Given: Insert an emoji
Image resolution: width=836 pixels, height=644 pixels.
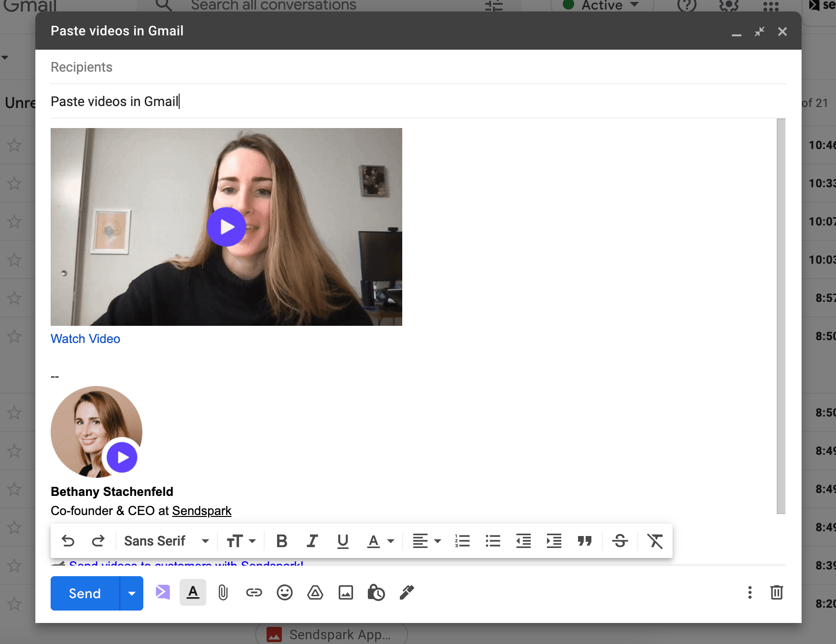Looking at the screenshot, I should pyautogui.click(x=285, y=592).
